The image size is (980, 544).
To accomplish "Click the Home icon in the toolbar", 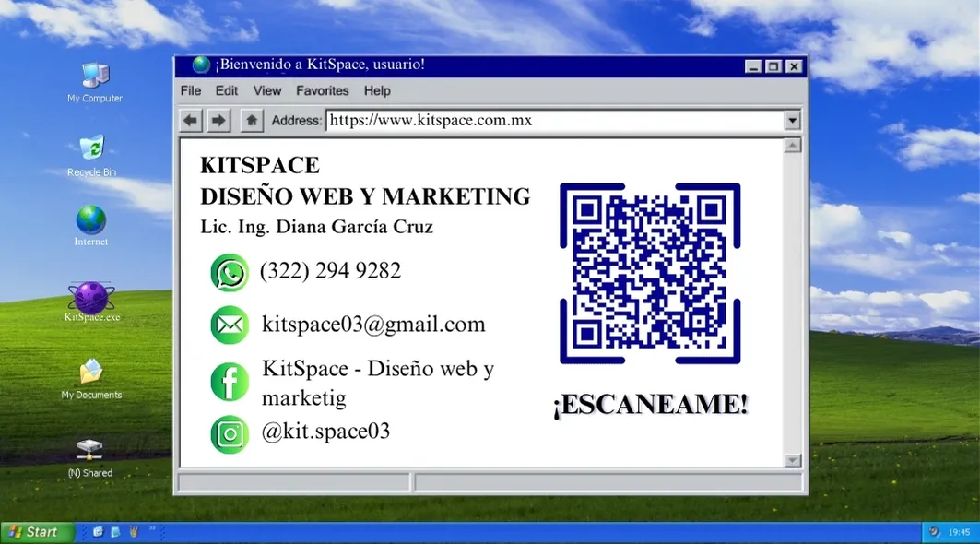I will (251, 120).
